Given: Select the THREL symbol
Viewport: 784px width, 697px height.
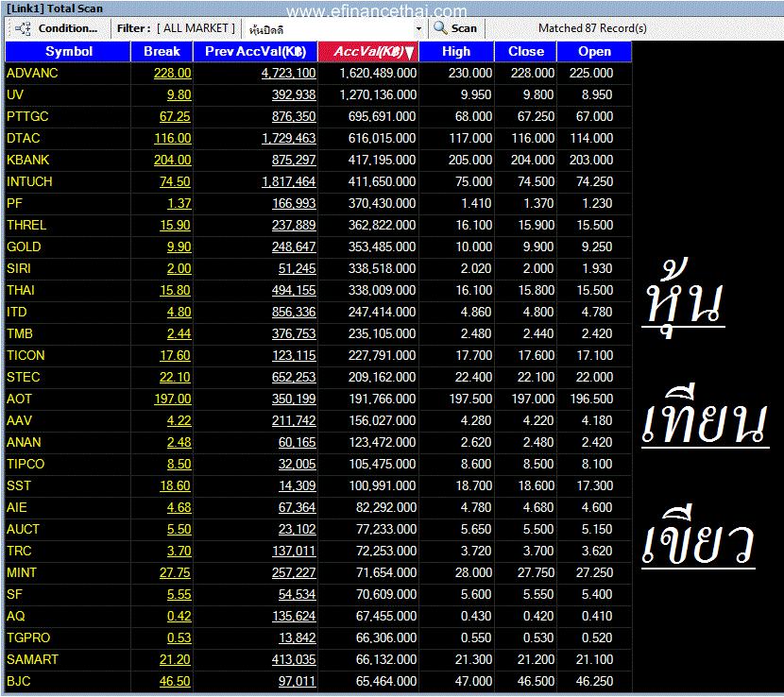Looking at the screenshot, I should [x=26, y=226].
